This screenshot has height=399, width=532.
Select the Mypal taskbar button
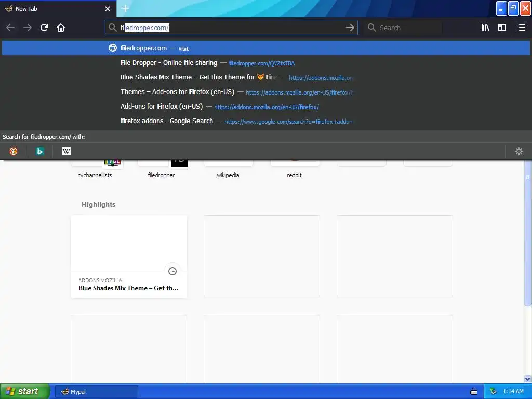pyautogui.click(x=97, y=392)
